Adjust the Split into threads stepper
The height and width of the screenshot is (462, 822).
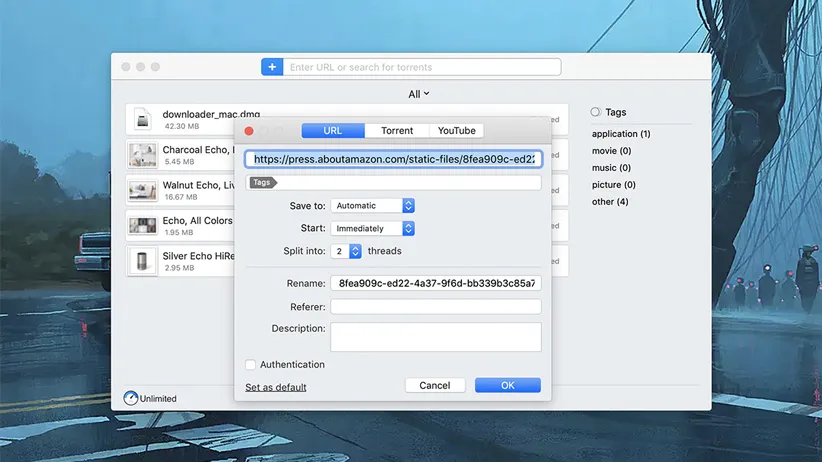[x=355, y=252]
